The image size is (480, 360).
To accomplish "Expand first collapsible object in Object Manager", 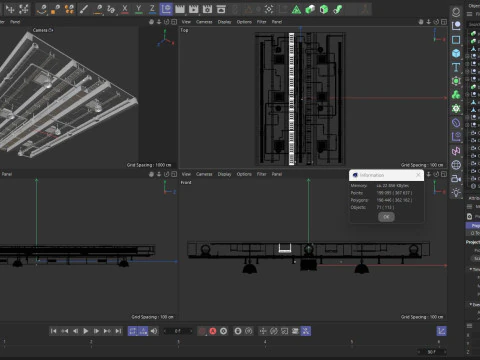I will pyautogui.click(x=467, y=56).
